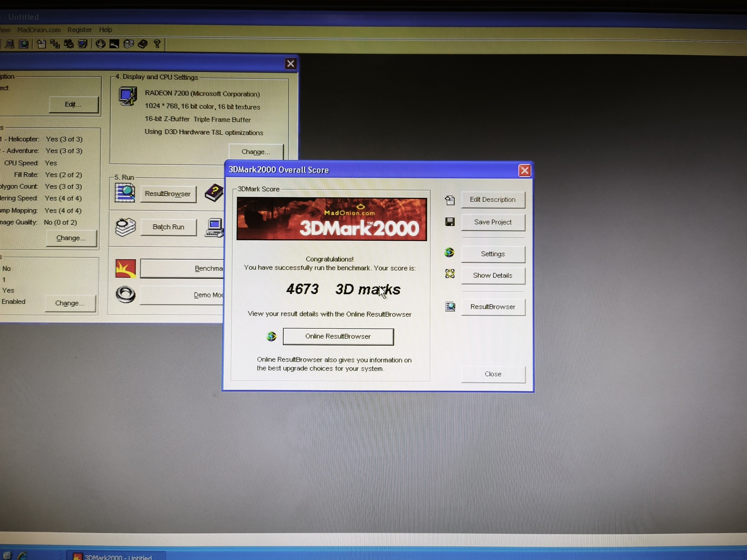Click the Show Details button
Screen dimensions: 747x560
pyautogui.click(x=493, y=275)
